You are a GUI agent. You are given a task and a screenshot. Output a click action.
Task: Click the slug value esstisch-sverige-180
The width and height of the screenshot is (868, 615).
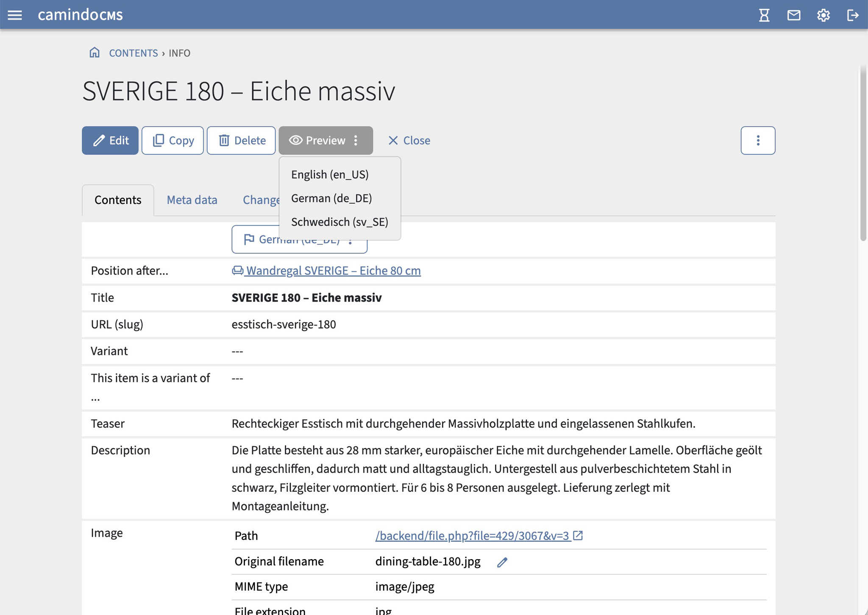[x=284, y=324]
